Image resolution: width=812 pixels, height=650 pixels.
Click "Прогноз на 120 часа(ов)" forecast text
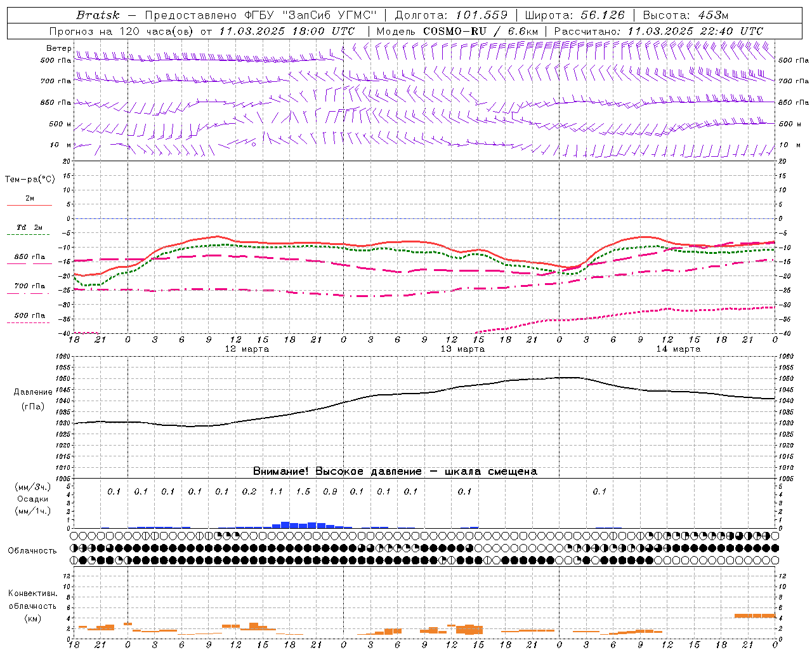pos(122,31)
